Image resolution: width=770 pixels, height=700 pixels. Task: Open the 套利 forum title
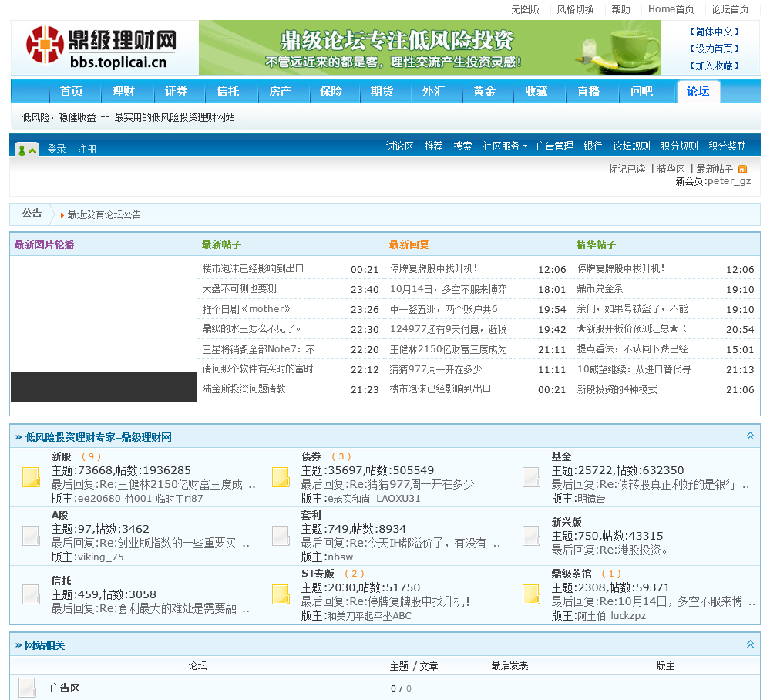pyautogui.click(x=311, y=515)
